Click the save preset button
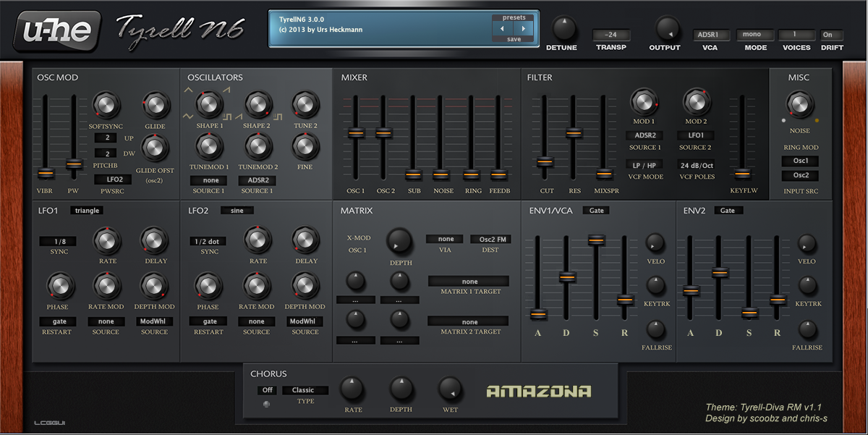The width and height of the screenshot is (868, 435). coord(514,40)
